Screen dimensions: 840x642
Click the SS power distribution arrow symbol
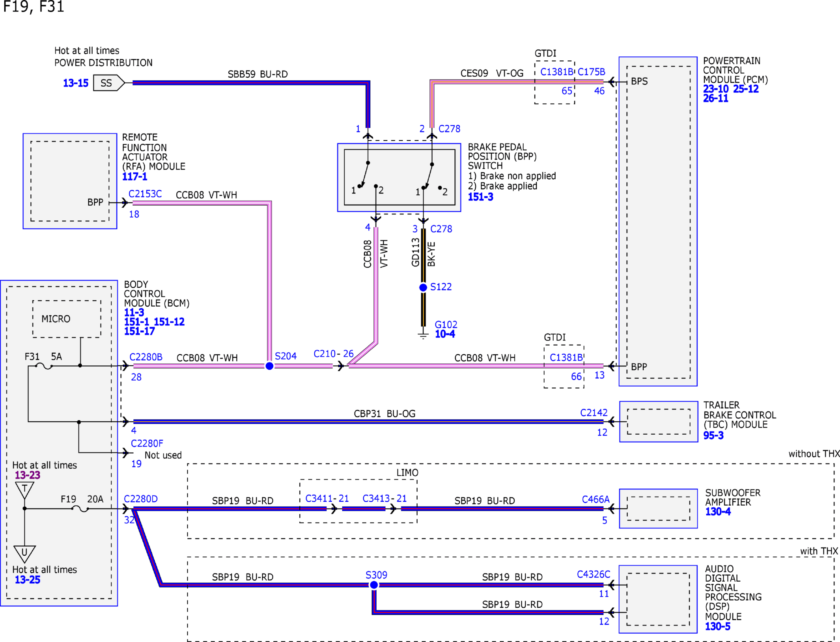[x=109, y=83]
